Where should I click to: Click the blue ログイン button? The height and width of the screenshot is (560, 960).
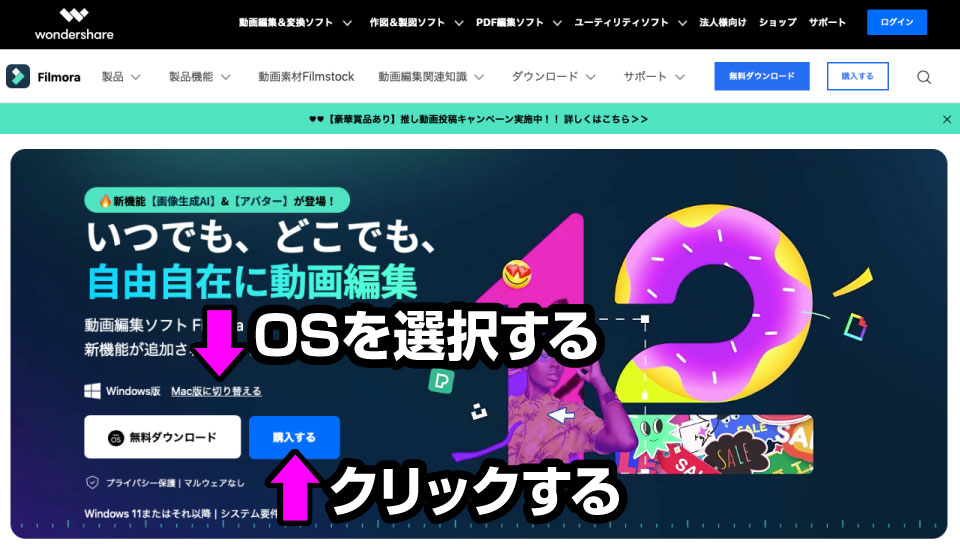[x=897, y=22]
